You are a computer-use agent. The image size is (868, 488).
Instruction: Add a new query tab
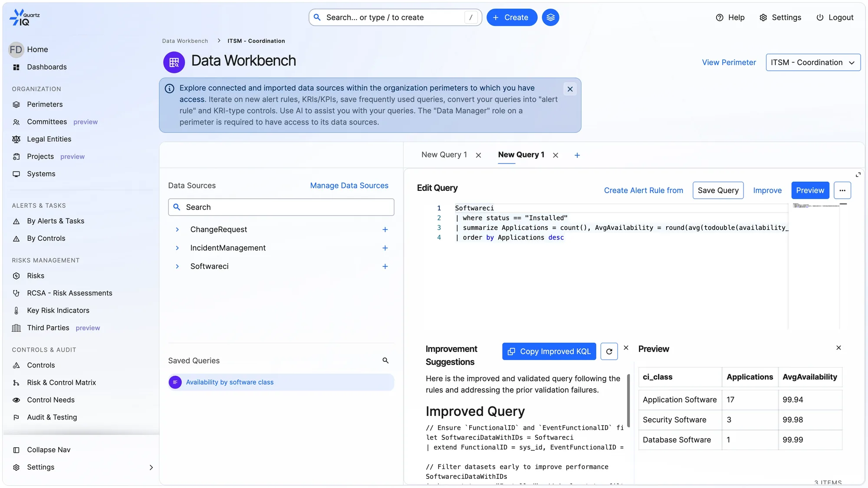577,155
